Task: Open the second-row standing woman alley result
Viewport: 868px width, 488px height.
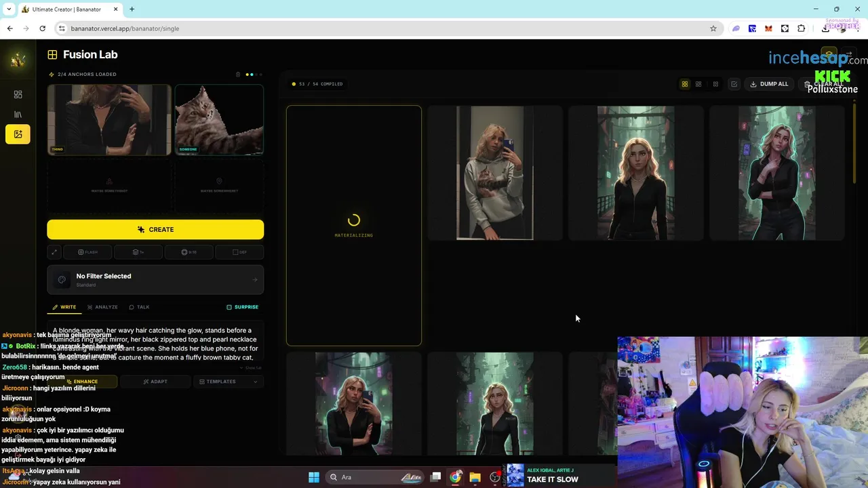Action: [495, 404]
